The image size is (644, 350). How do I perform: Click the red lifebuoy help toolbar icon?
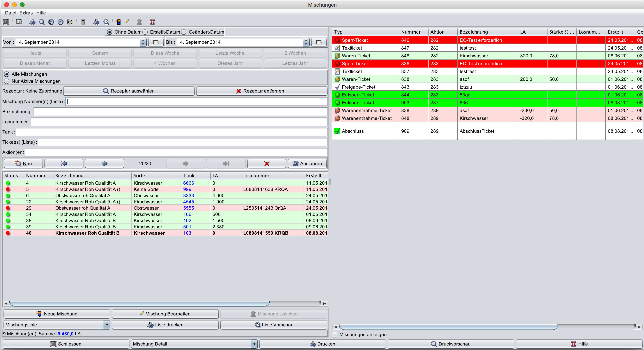coord(152,22)
